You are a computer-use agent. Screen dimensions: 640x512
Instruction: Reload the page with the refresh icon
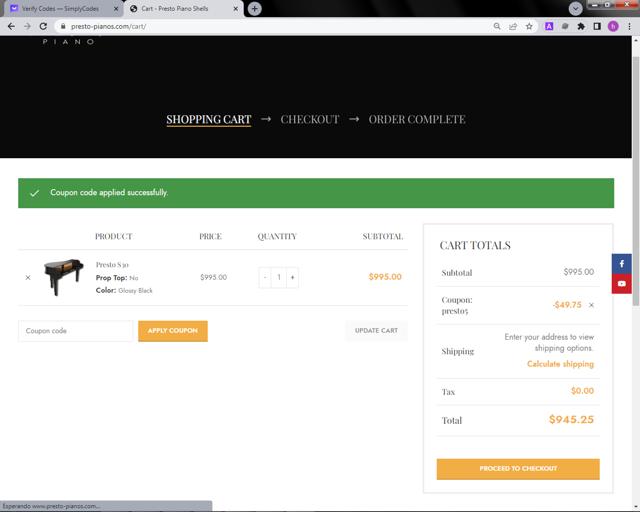coord(43,27)
